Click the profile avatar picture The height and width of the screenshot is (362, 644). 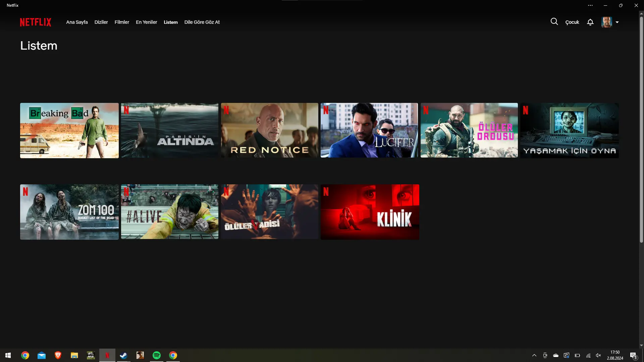[606, 22]
